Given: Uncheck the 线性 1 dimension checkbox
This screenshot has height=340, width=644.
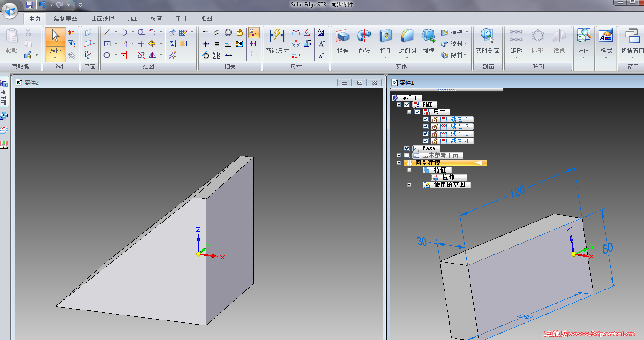Looking at the screenshot, I should pyautogui.click(x=426, y=119).
